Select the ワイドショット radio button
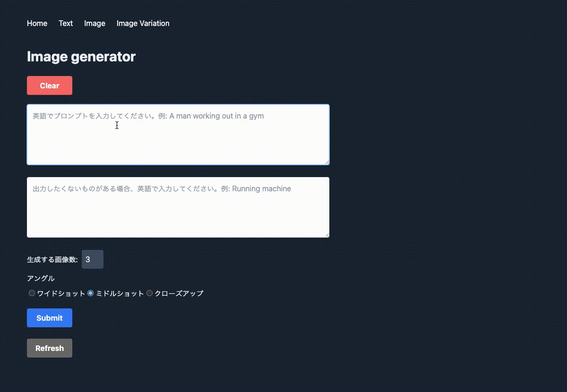This screenshot has width=567, height=392. point(32,293)
